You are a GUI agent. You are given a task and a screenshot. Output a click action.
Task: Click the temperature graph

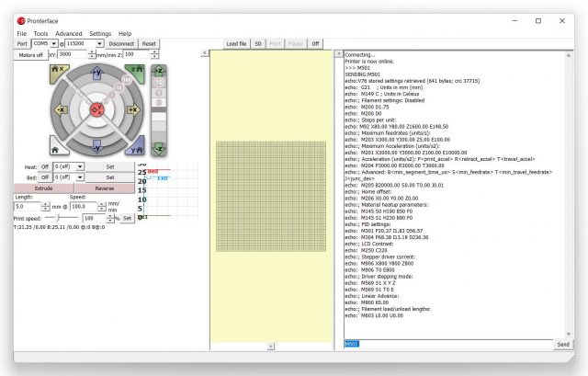(x=167, y=191)
